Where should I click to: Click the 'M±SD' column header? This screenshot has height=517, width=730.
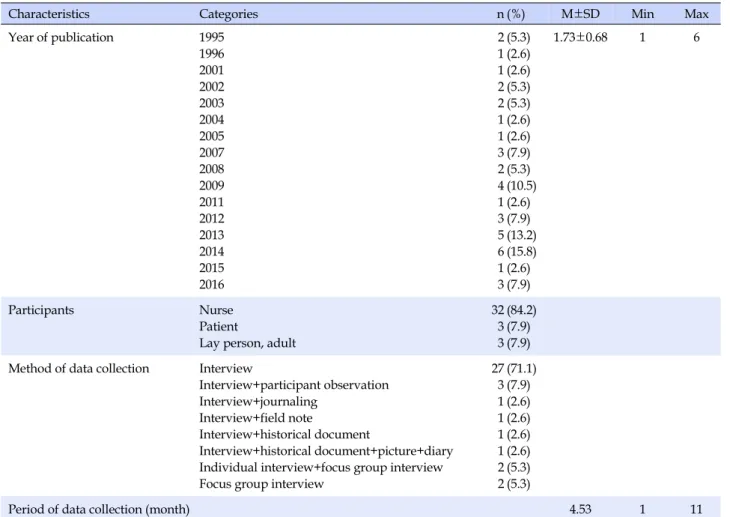[581, 14]
